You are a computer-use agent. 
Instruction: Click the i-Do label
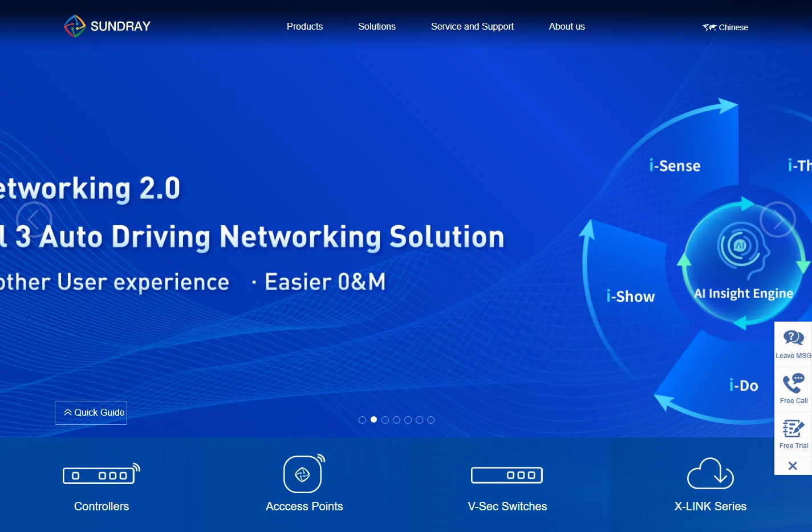click(744, 385)
